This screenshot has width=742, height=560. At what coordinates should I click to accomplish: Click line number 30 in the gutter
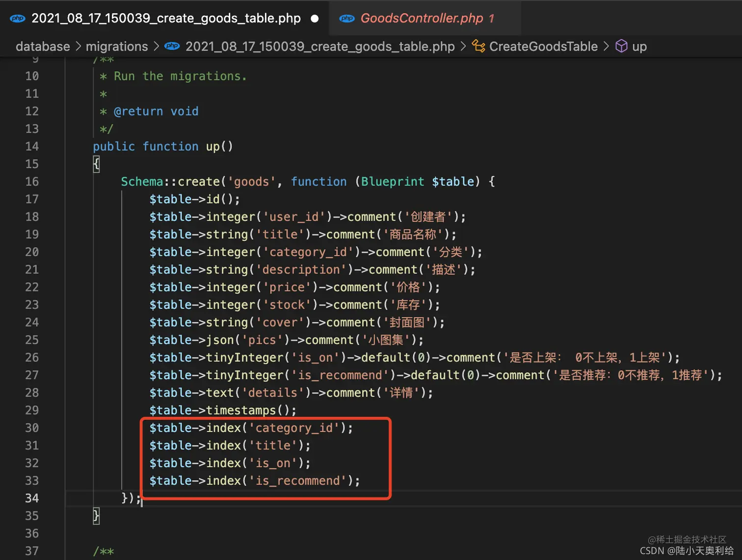32,428
